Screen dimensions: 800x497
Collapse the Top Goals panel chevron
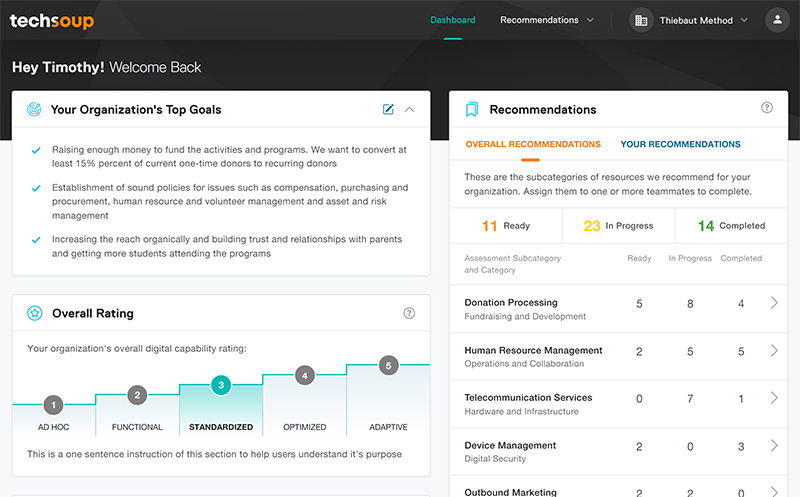[409, 109]
